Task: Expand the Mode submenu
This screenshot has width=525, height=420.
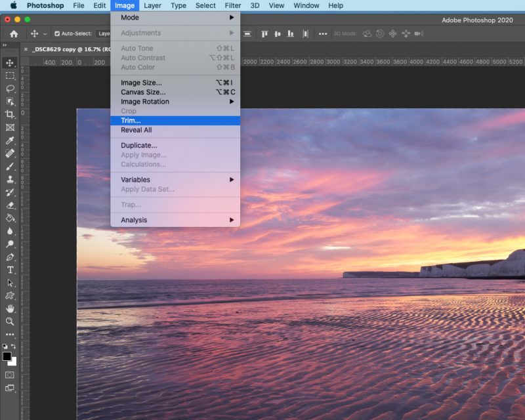Action: 151,18
